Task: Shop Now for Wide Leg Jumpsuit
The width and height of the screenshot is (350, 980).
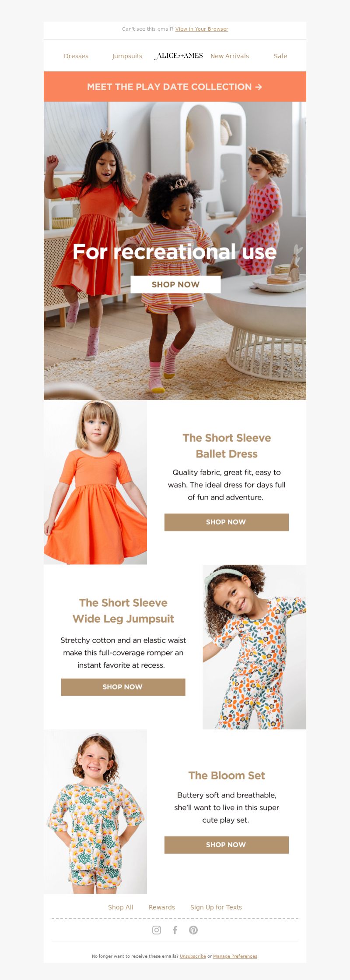Action: [x=123, y=687]
